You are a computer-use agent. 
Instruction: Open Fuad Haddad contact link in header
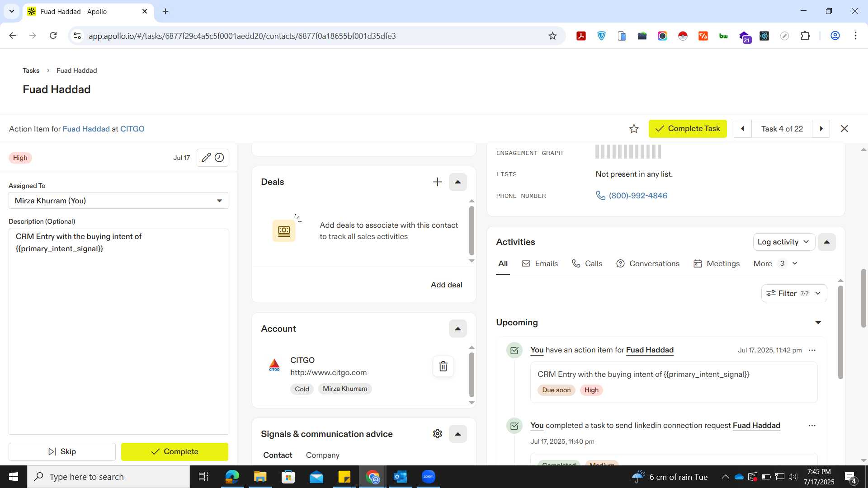click(86, 129)
